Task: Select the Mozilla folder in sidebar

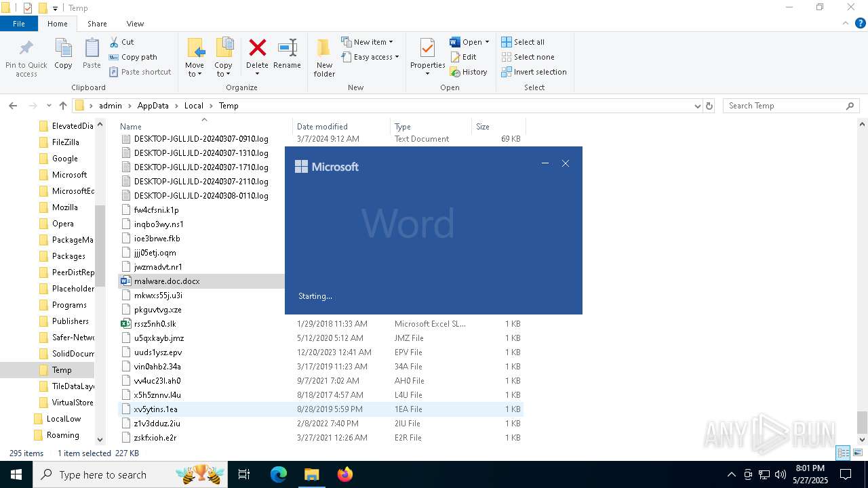Action: click(64, 207)
